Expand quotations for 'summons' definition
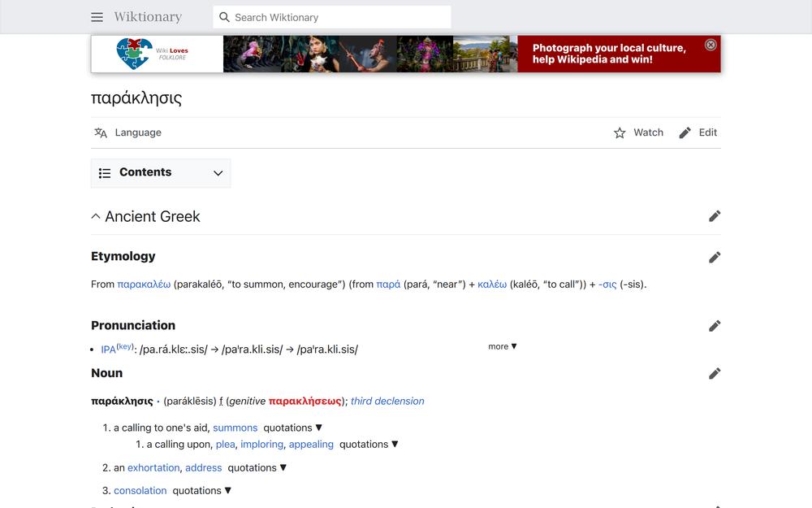 [x=293, y=428]
